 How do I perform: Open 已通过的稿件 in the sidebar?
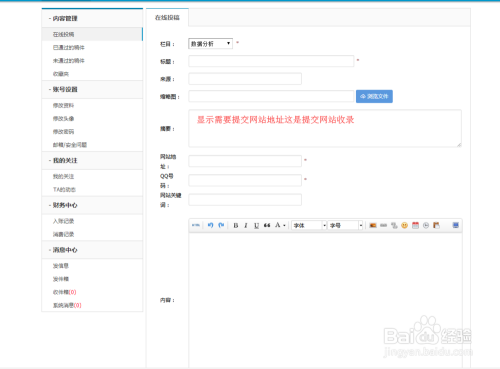tap(69, 48)
